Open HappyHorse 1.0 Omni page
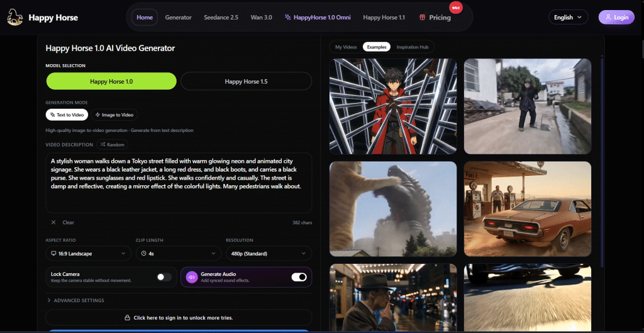 (318, 18)
